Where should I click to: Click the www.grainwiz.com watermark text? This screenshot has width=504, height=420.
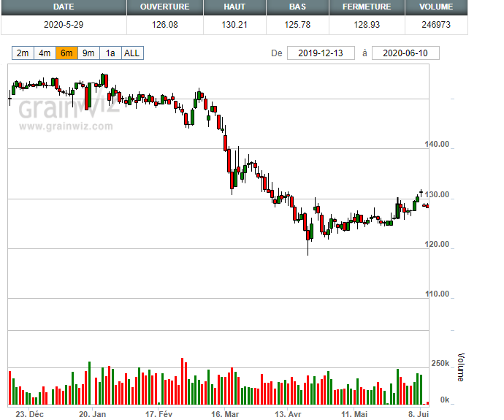coord(66,126)
